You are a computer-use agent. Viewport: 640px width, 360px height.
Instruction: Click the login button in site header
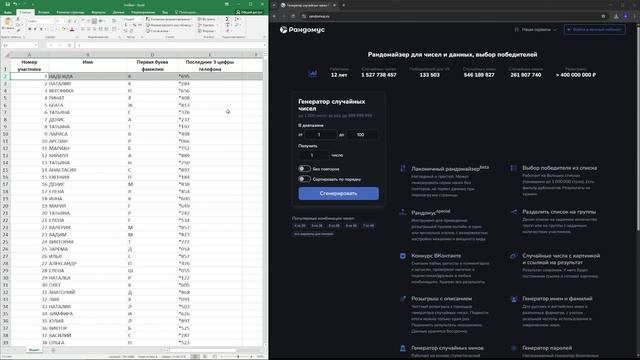point(594,29)
